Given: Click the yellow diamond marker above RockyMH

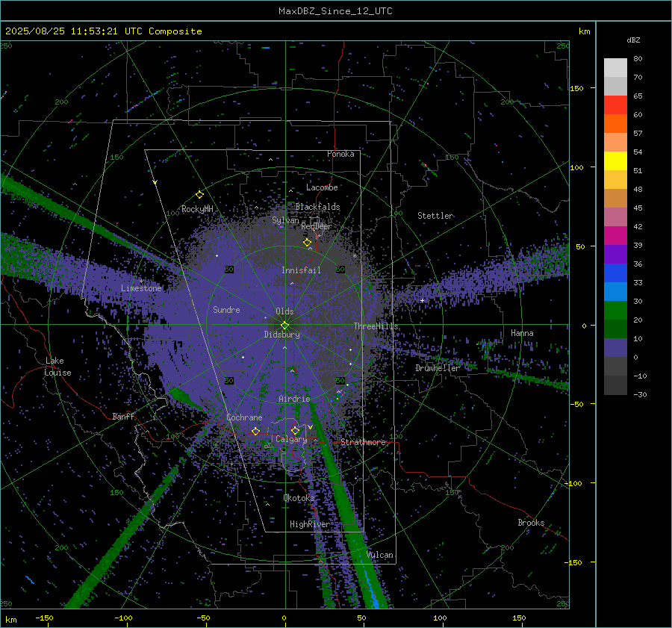Looking at the screenshot, I should click(199, 195).
